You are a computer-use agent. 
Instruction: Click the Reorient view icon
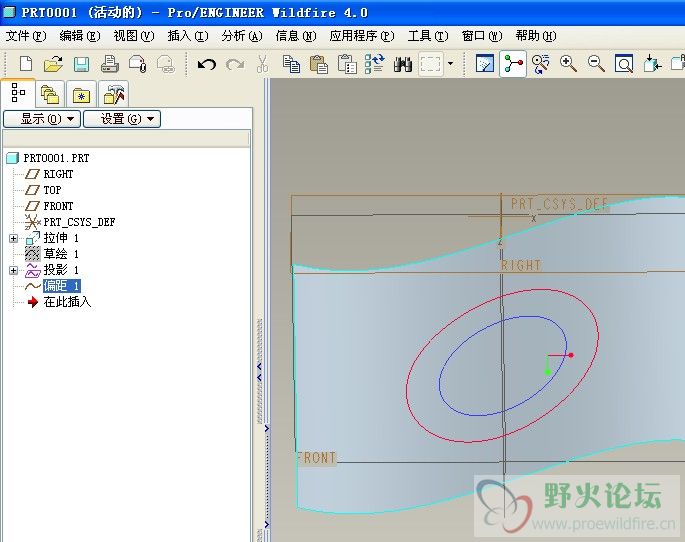652,64
